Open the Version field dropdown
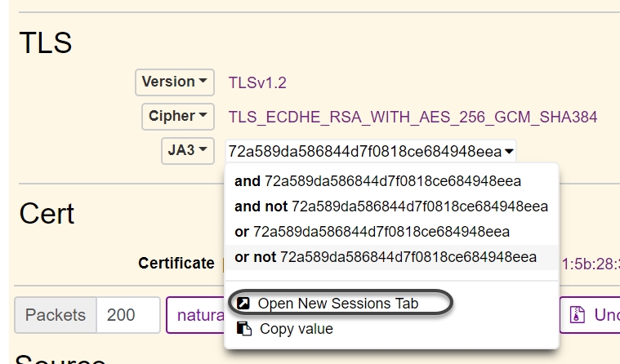Image resolution: width=620 pixels, height=364 pixels. [175, 82]
